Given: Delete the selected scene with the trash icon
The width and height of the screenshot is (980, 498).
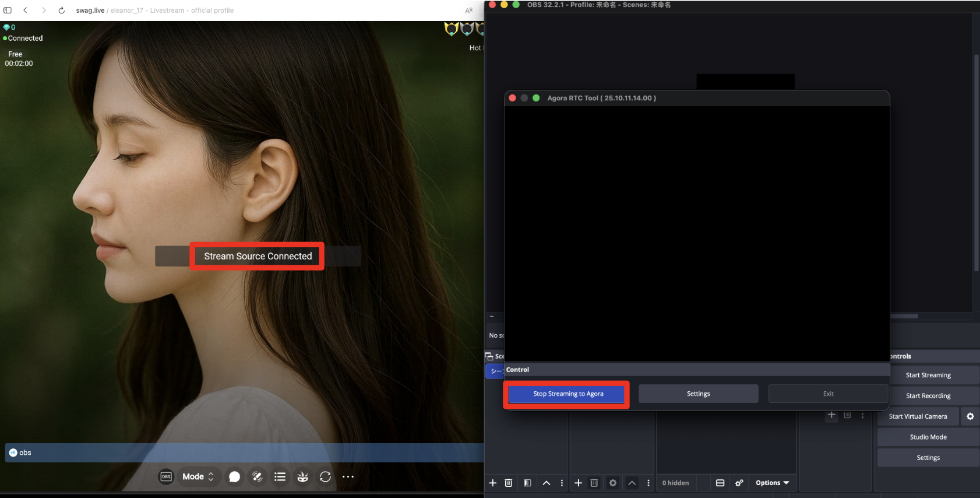Looking at the screenshot, I should [508, 483].
